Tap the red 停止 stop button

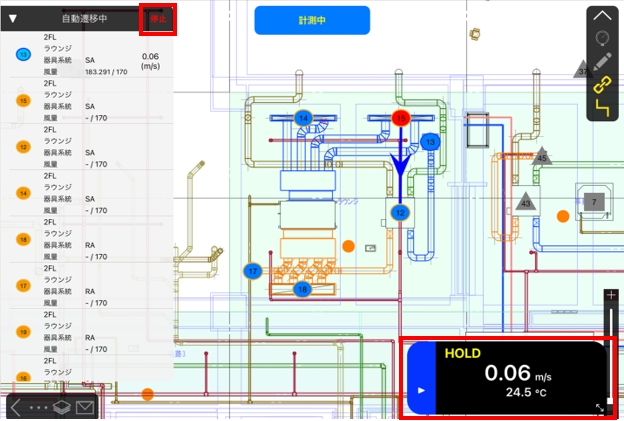159,19
